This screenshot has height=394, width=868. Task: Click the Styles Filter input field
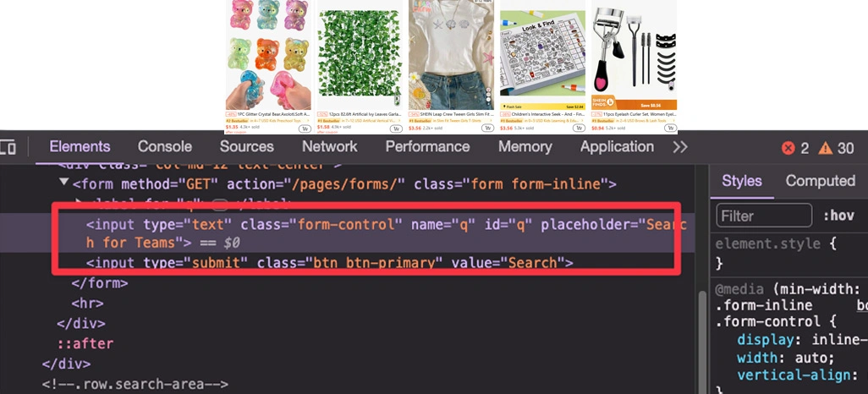coord(764,216)
